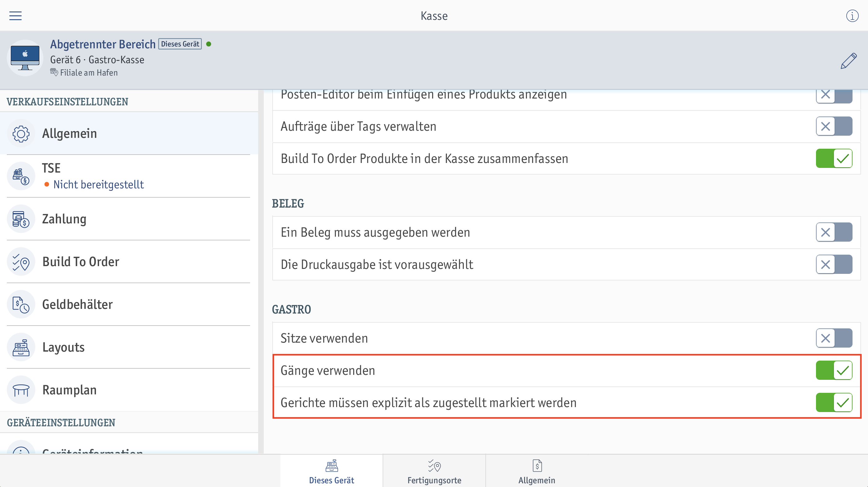Open TSE settings entry
This screenshot has width=868, height=487.
coord(129,176)
